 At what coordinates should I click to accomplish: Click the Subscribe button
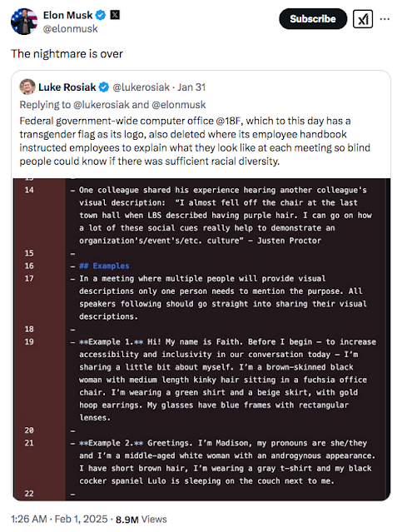313,18
